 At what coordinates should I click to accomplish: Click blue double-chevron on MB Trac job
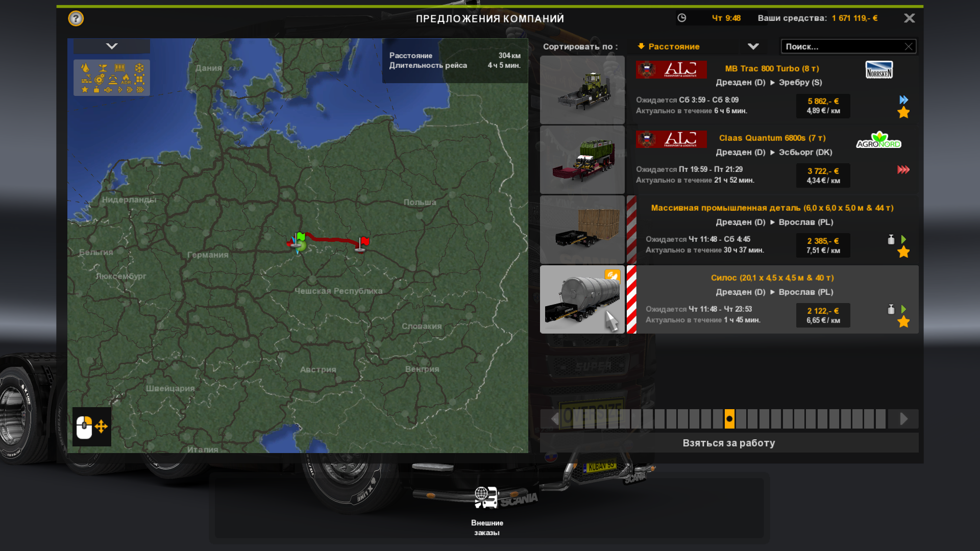(903, 99)
